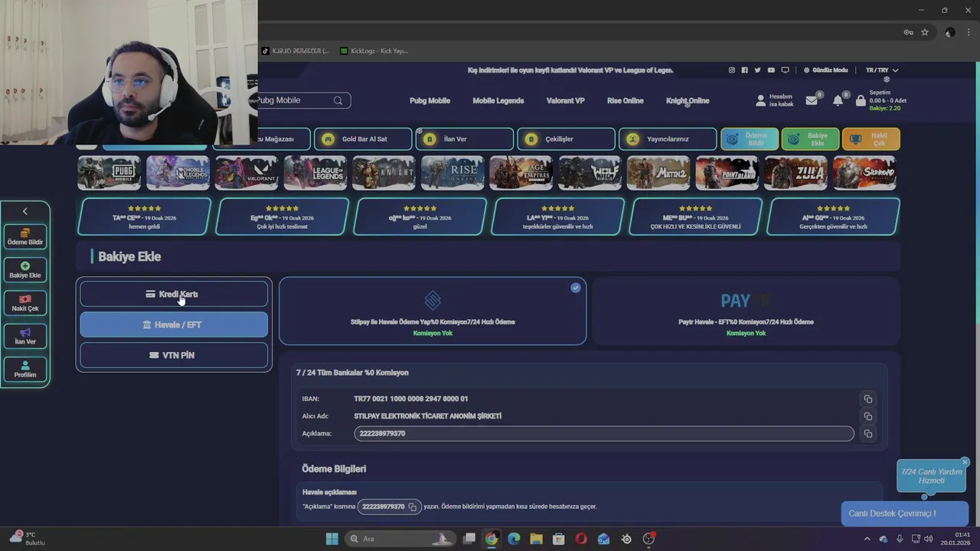The width and height of the screenshot is (980, 551).
Task: Select Paytr Havale - EFT provider card
Action: [746, 311]
